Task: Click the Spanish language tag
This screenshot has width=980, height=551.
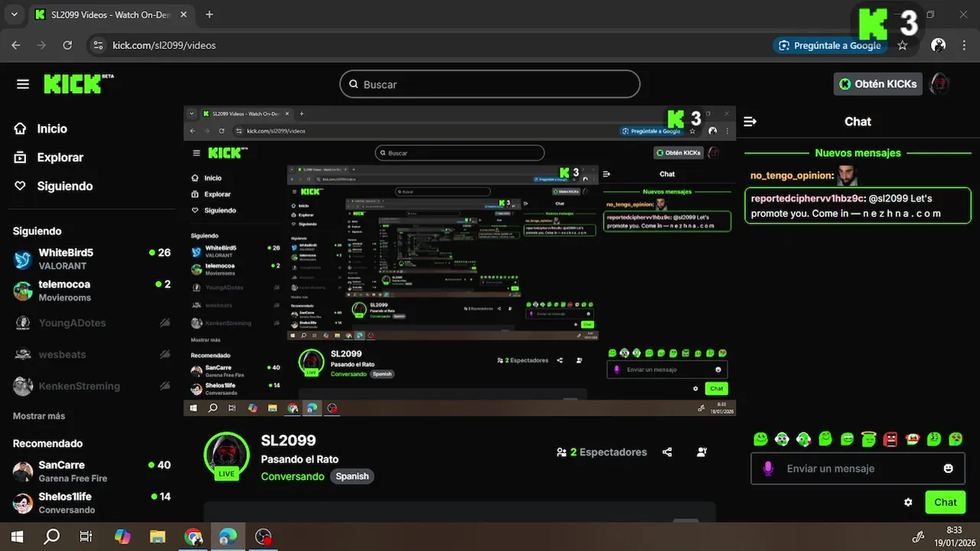Action: click(x=352, y=476)
